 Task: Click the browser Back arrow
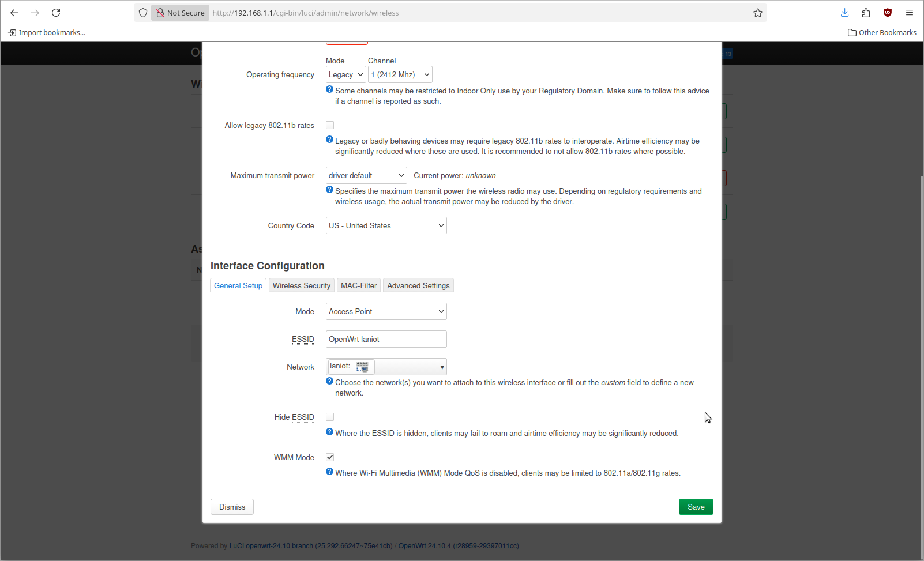point(14,13)
